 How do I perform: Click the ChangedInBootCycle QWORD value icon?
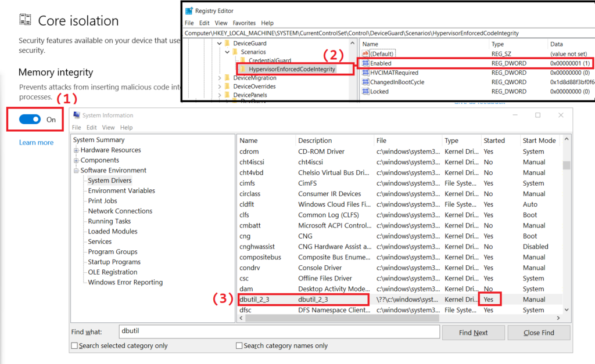tap(365, 82)
